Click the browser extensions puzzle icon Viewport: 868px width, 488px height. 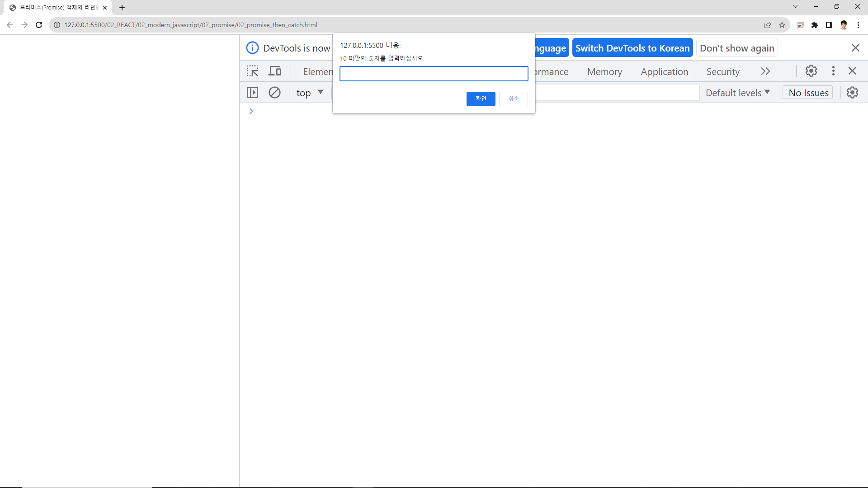[x=815, y=25]
